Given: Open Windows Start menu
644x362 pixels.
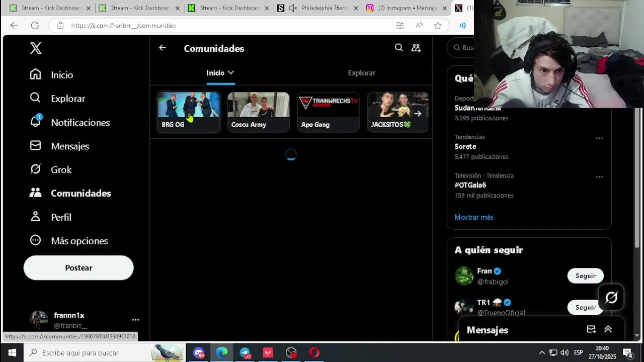Looking at the screenshot, I should [12, 352].
